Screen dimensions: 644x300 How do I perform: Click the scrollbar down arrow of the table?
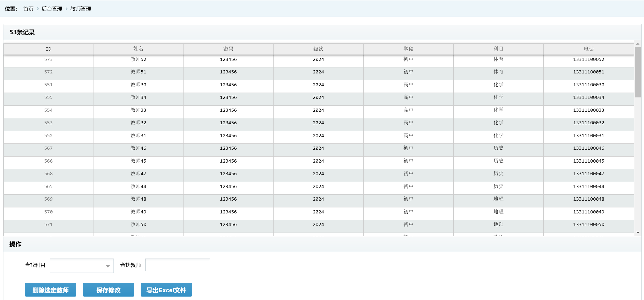[638, 233]
